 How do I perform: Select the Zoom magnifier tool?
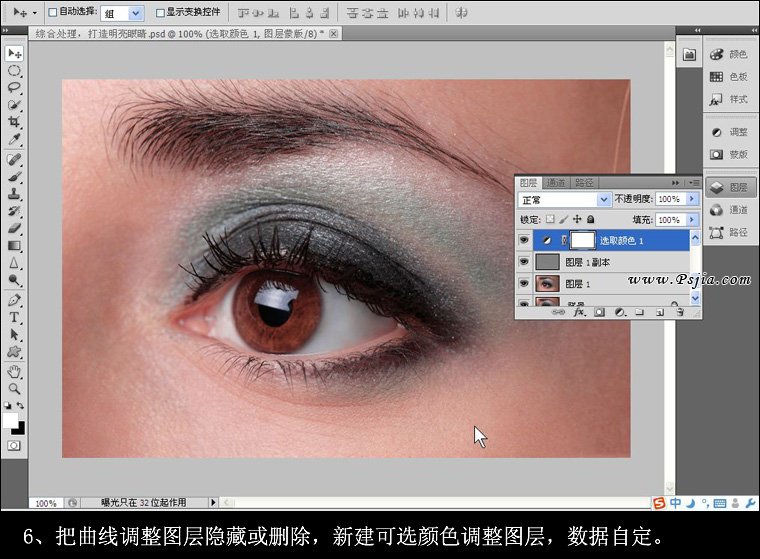15,388
